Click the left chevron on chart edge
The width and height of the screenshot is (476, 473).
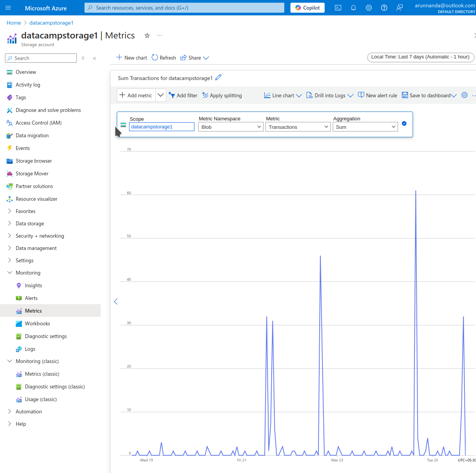pyautogui.click(x=116, y=301)
